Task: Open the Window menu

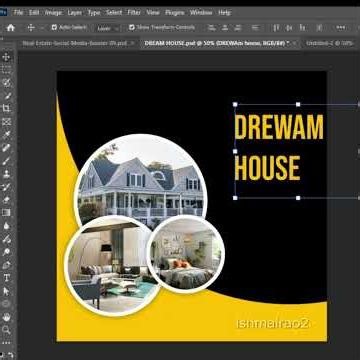Action: click(x=201, y=13)
